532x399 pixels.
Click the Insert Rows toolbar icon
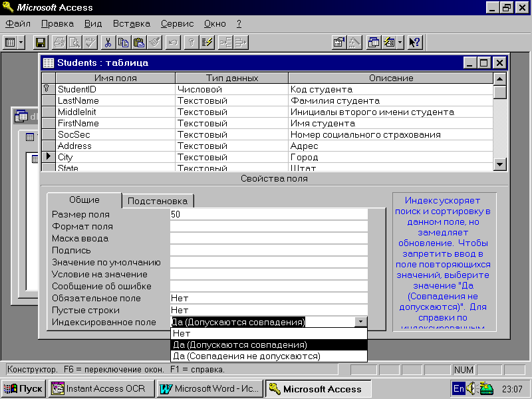click(x=225, y=43)
